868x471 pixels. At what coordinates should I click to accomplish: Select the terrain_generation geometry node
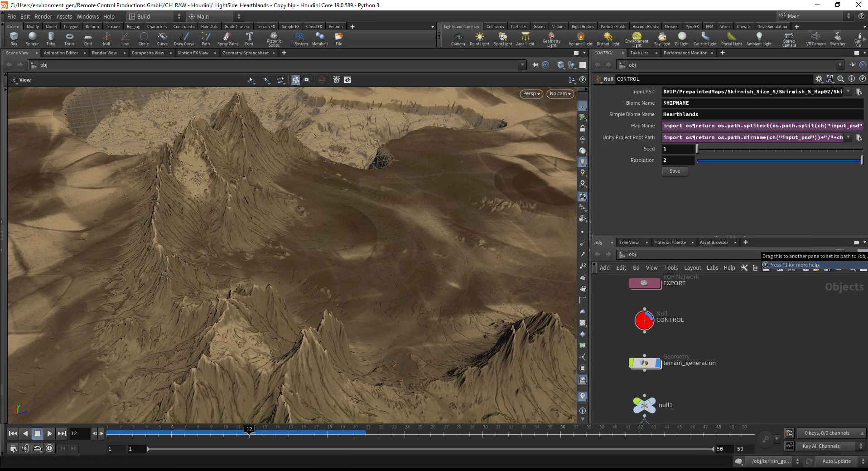click(645, 363)
